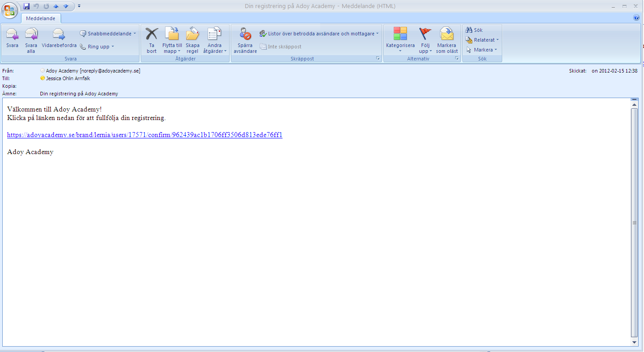Open the Snabbmeddelande dropdown

[x=108, y=34]
